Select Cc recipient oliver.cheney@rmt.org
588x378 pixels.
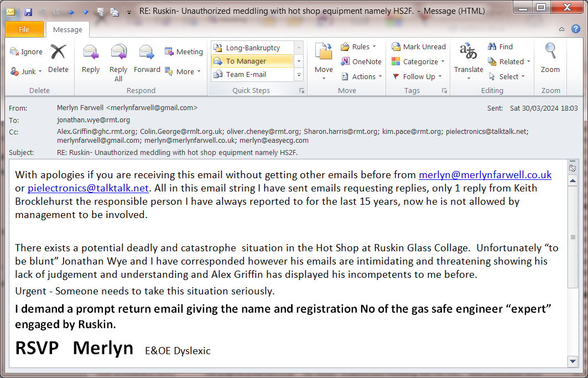tap(263, 131)
